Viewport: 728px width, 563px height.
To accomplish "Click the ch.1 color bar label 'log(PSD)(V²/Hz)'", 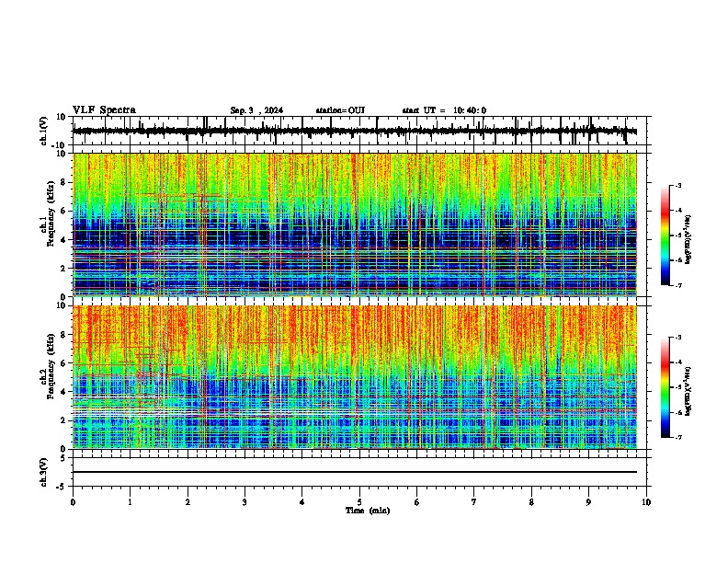I will point(688,240).
